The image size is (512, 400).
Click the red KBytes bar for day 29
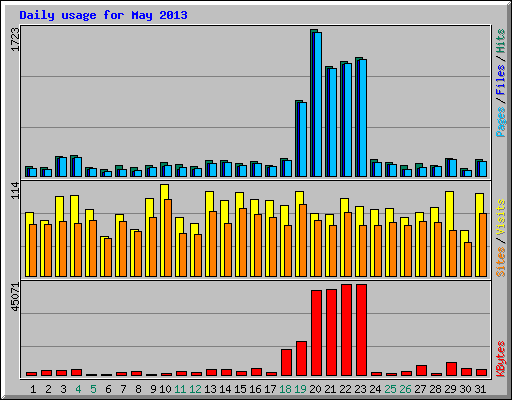(451, 369)
